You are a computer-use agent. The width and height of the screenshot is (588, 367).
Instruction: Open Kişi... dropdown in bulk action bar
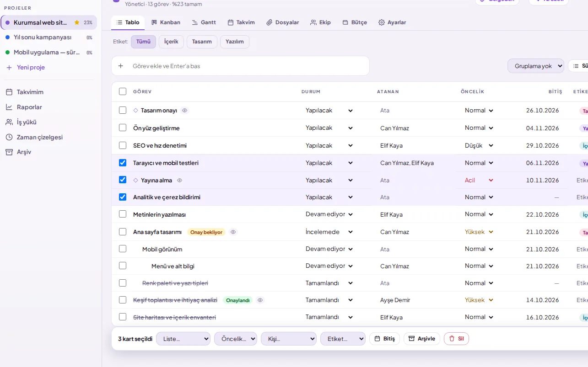click(289, 339)
